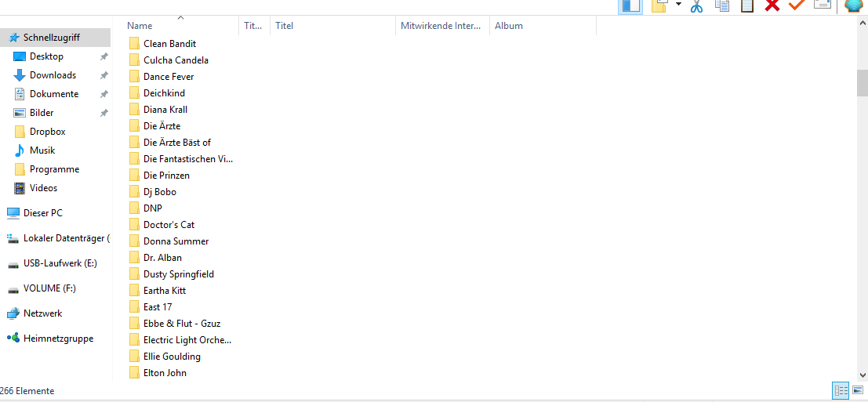Image resolution: width=868 pixels, height=402 pixels.
Task: Click the pin icon next to Downloads
Action: point(104,75)
